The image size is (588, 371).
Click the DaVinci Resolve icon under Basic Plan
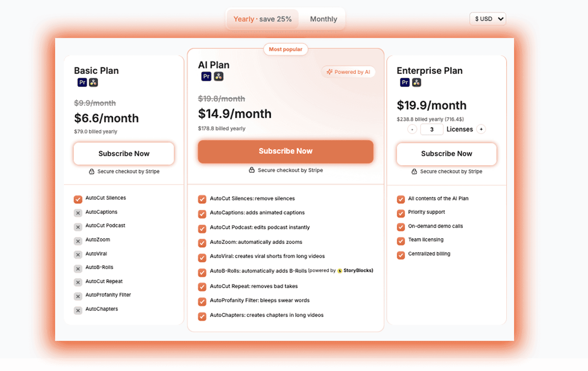click(94, 82)
